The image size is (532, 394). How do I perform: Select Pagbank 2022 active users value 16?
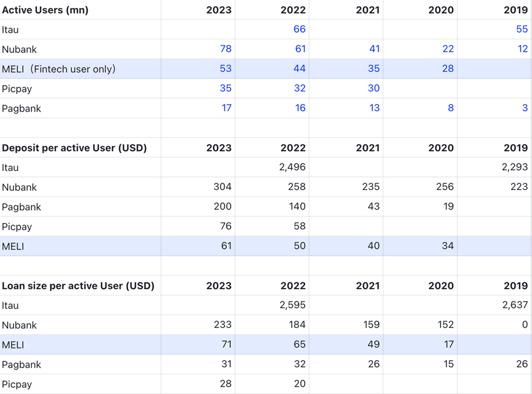click(300, 108)
